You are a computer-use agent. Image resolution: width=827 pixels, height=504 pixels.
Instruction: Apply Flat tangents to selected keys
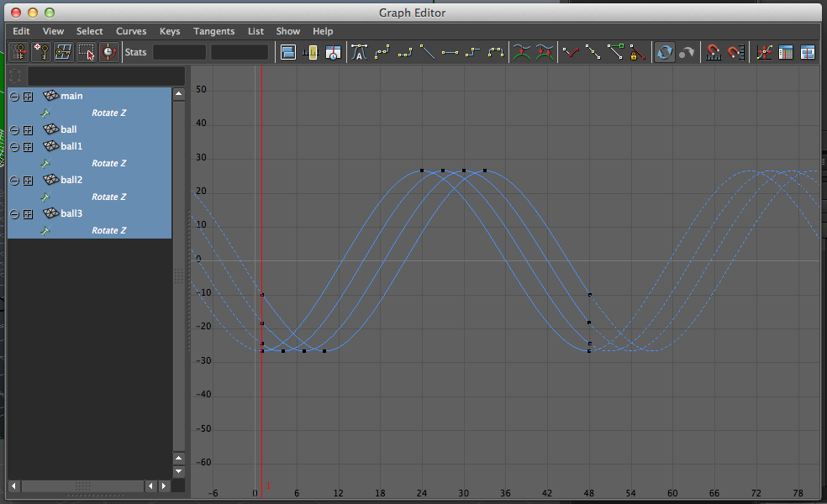(x=449, y=51)
